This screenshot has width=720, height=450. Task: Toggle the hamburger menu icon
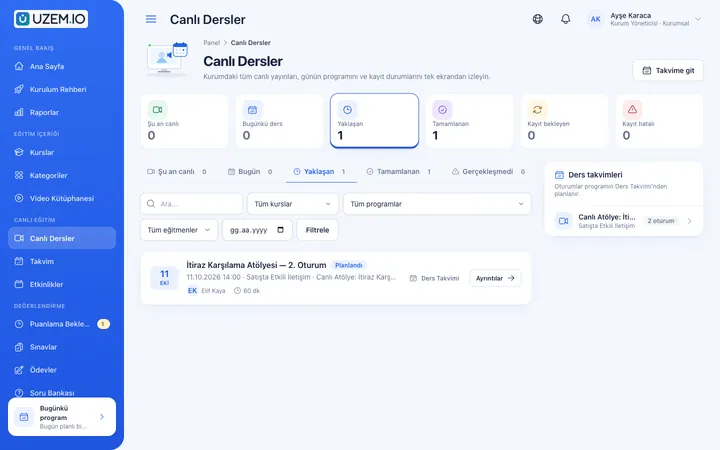(x=151, y=19)
